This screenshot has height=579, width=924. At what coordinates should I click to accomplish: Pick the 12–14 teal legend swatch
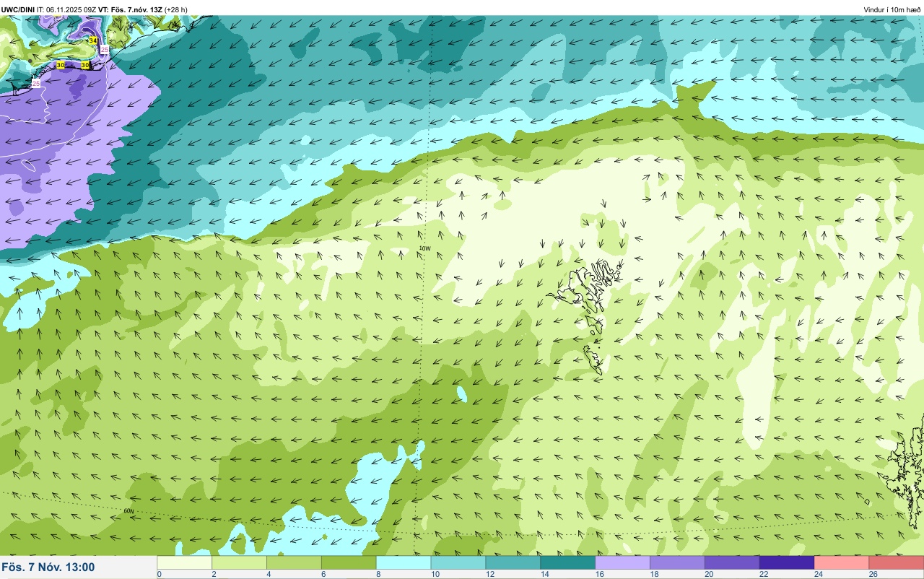coord(513,562)
